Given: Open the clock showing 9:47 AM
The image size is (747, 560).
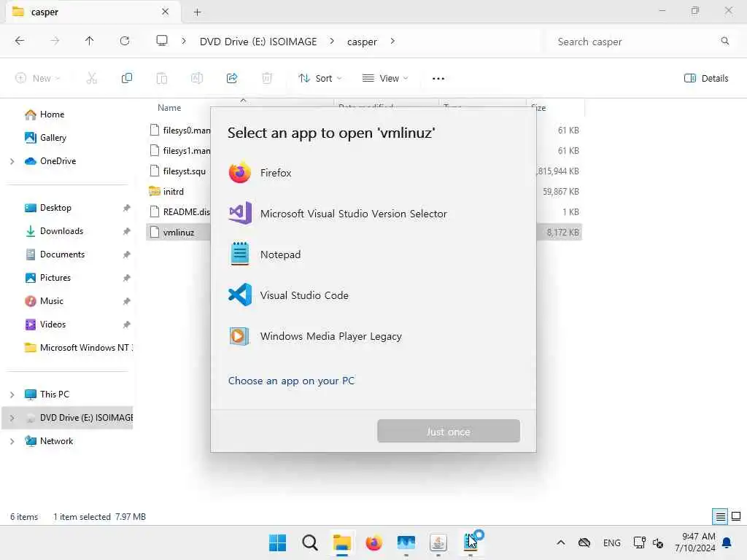Looking at the screenshot, I should [695, 542].
